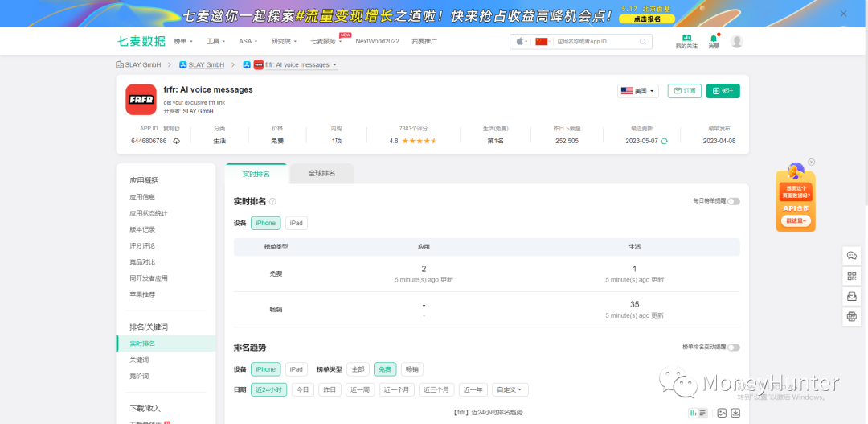Click 点击报名 button in top banner
868x424 pixels.
point(646,19)
